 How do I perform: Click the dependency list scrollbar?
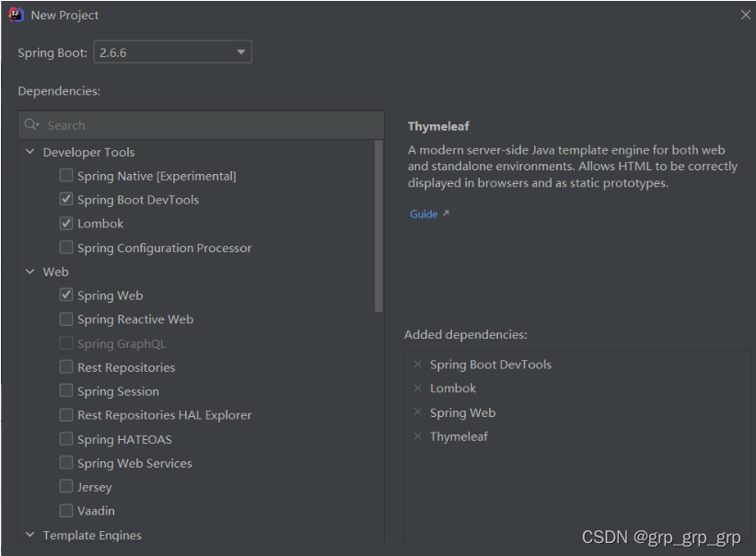(x=378, y=226)
